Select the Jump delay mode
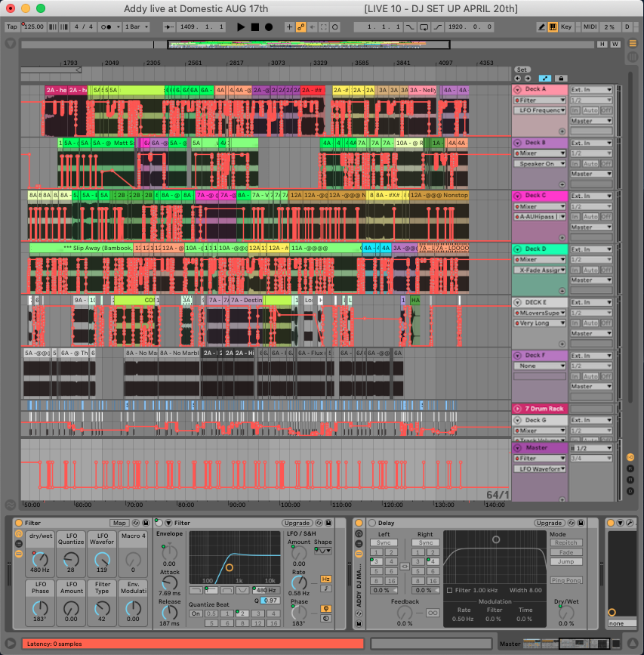Viewport: 644px width, 655px height. pos(566,561)
